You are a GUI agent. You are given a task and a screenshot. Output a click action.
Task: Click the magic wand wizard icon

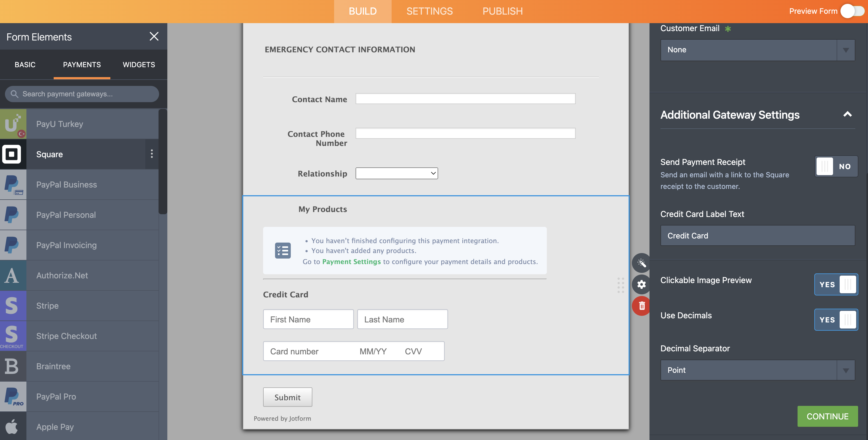coord(641,263)
